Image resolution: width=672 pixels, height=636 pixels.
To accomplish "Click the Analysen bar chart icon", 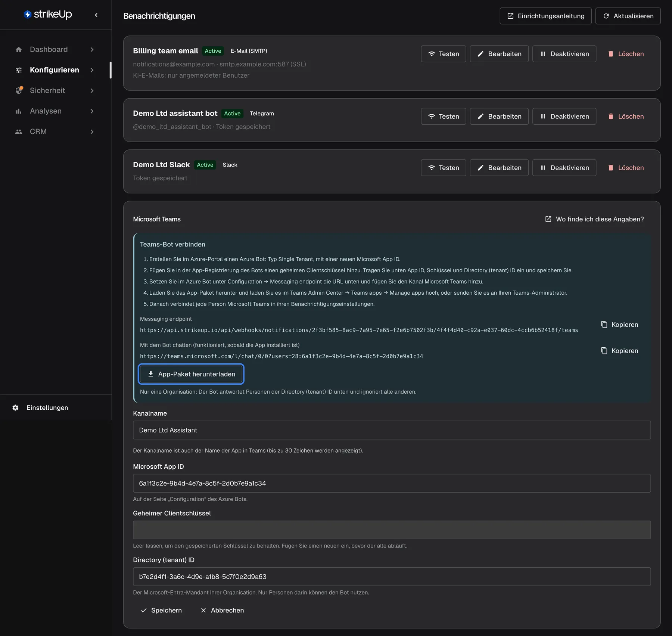I will (x=19, y=111).
